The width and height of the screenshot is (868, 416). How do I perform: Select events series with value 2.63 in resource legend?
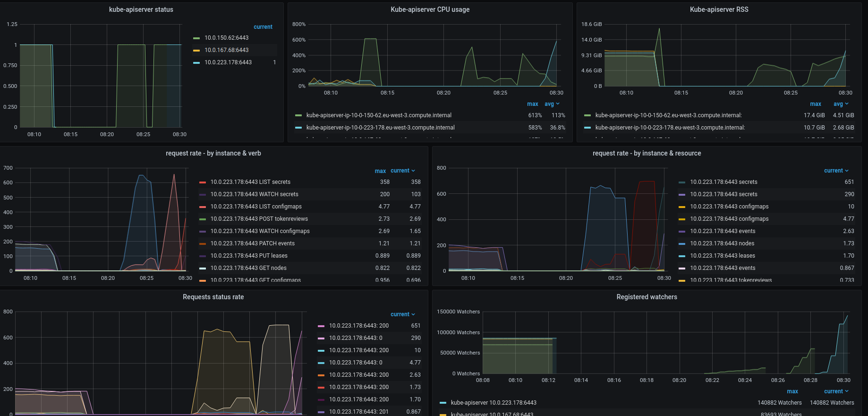coord(723,231)
